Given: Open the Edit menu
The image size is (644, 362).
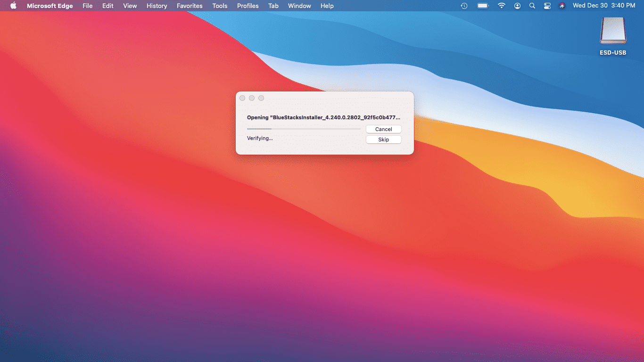Looking at the screenshot, I should (x=108, y=6).
